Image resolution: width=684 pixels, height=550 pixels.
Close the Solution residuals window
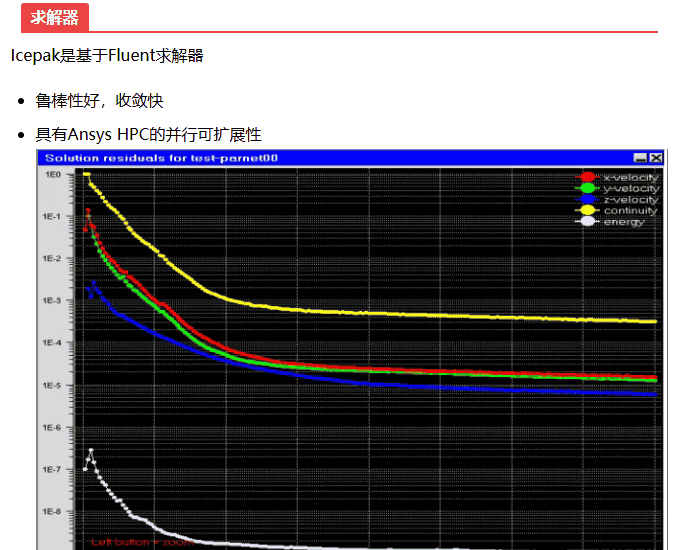point(656,158)
